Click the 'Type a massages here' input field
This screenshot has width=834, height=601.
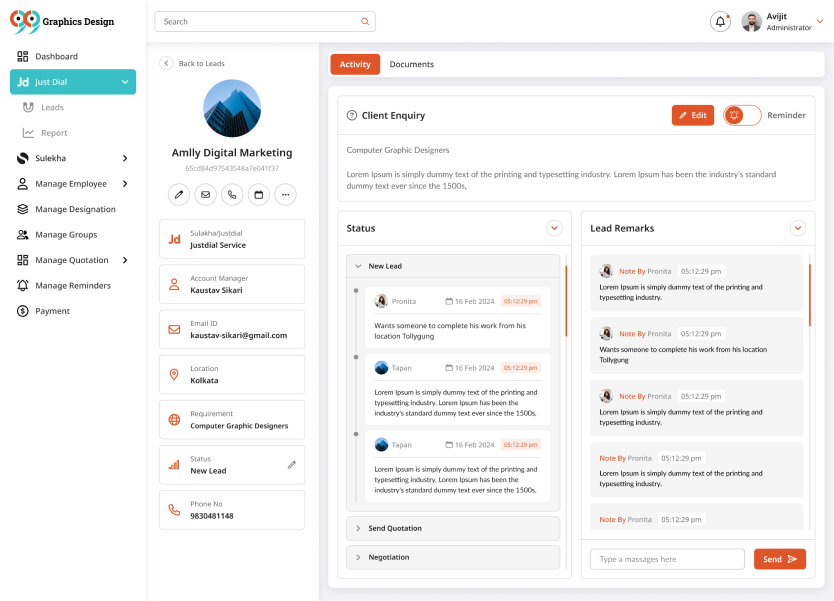(667, 559)
